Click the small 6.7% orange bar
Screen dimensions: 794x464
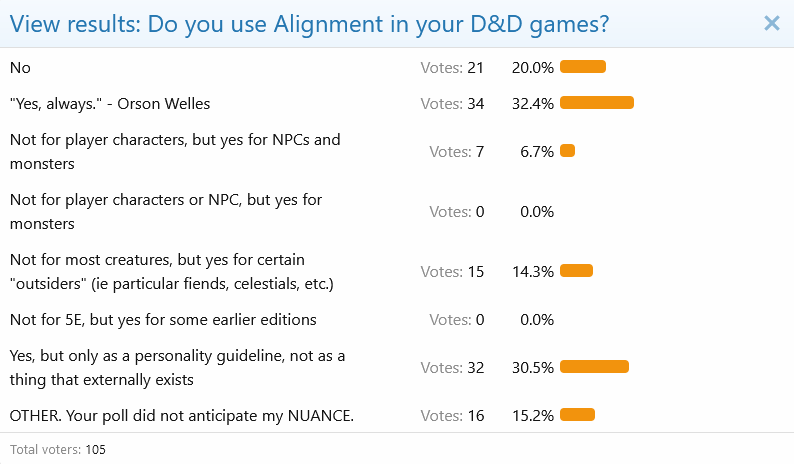pos(568,151)
